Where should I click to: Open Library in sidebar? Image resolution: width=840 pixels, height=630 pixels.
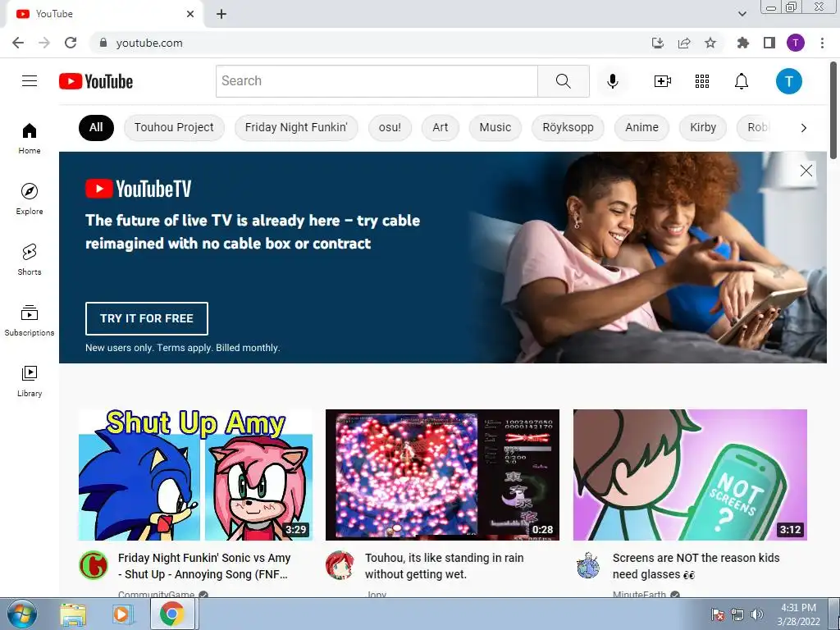coord(30,381)
